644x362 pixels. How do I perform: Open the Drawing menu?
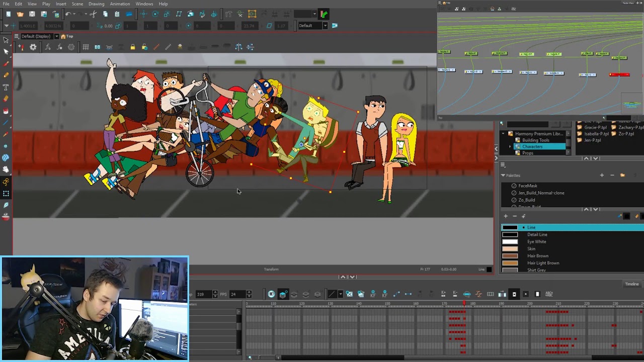pos(96,4)
